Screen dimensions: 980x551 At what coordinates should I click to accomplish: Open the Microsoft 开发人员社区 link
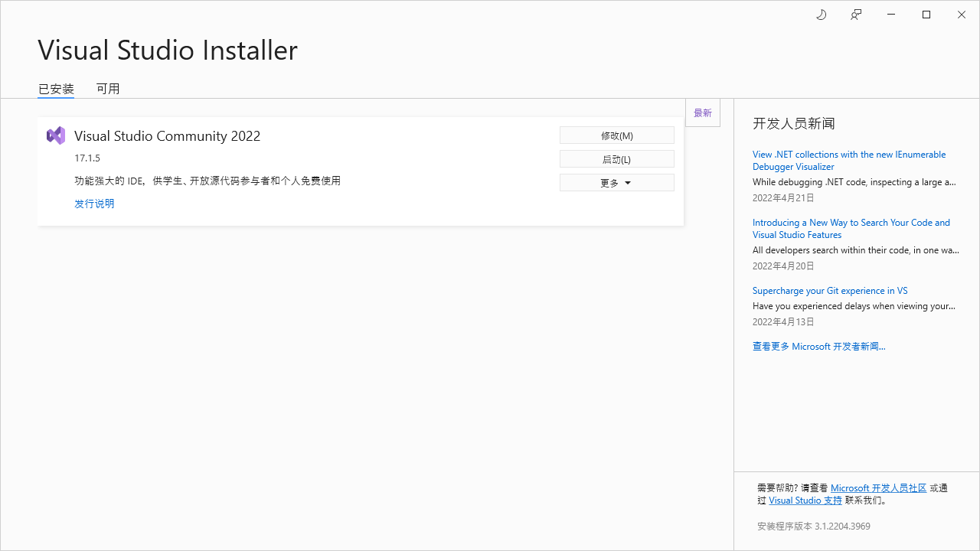878,488
